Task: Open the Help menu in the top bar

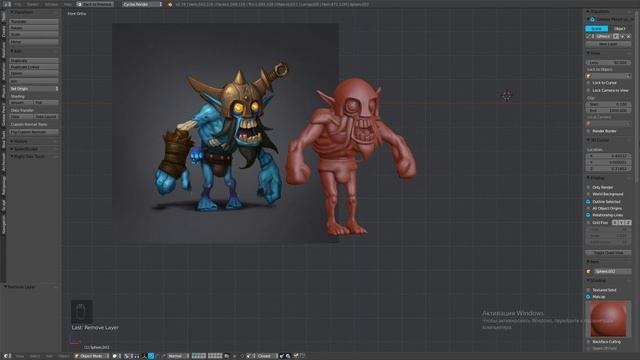Action: pyautogui.click(x=67, y=4)
